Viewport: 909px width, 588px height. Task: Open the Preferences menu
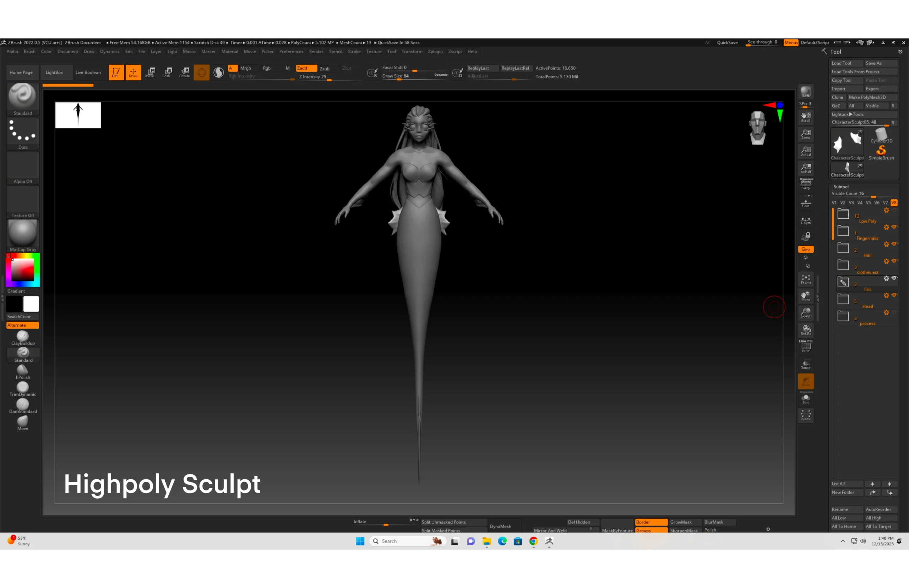pos(291,51)
